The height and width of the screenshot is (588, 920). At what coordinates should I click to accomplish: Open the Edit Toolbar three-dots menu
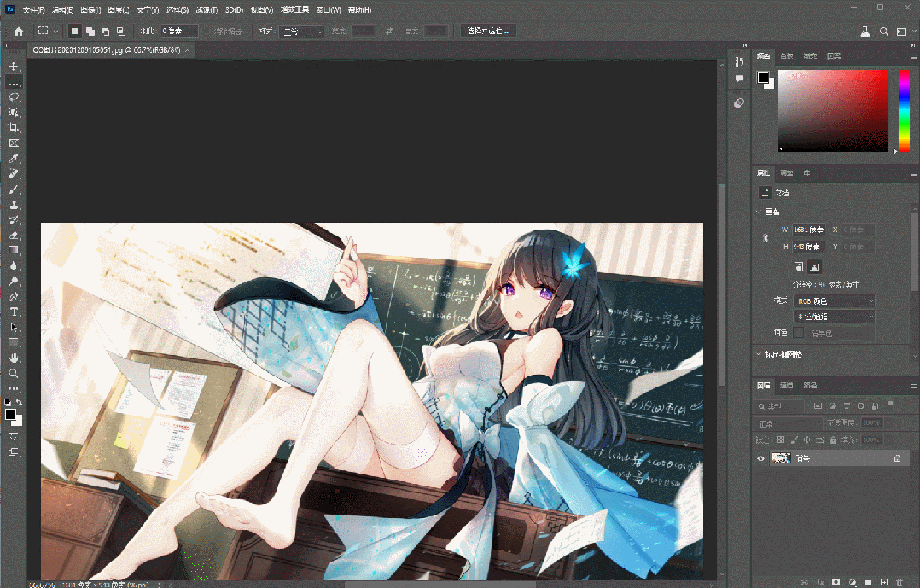point(14,388)
